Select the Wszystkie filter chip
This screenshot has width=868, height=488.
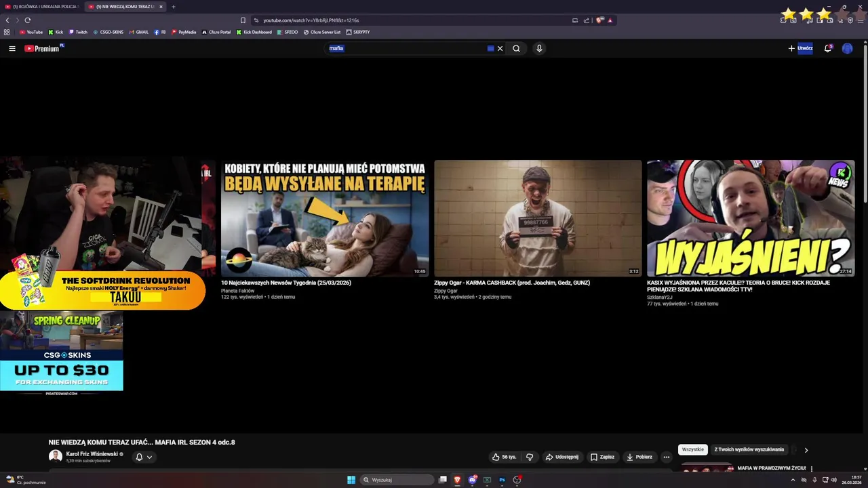click(693, 449)
